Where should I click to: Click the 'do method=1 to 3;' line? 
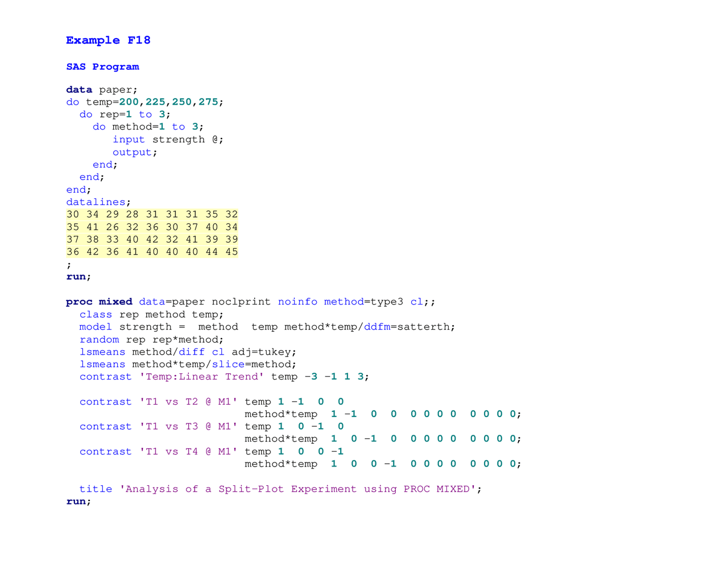[x=148, y=127]
